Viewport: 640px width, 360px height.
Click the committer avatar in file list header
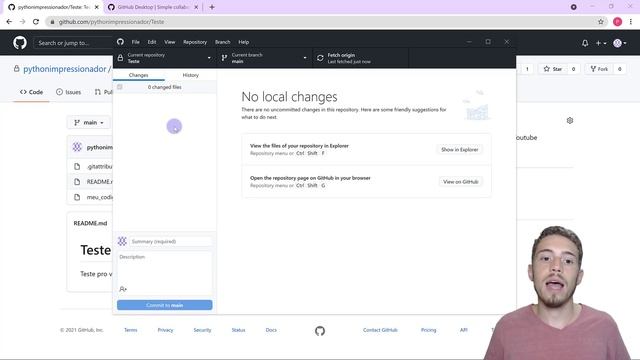(x=77, y=147)
